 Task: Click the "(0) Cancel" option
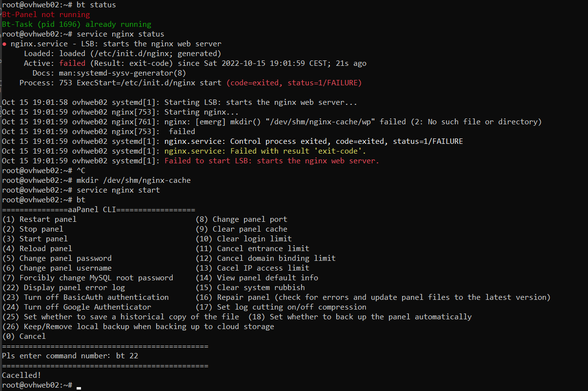coord(24,336)
